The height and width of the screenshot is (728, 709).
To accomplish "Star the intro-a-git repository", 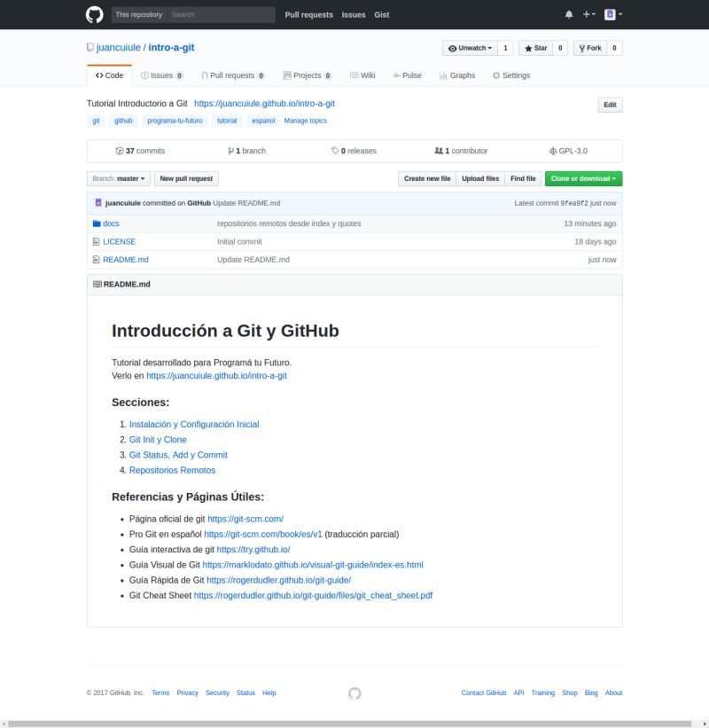I will pos(538,47).
